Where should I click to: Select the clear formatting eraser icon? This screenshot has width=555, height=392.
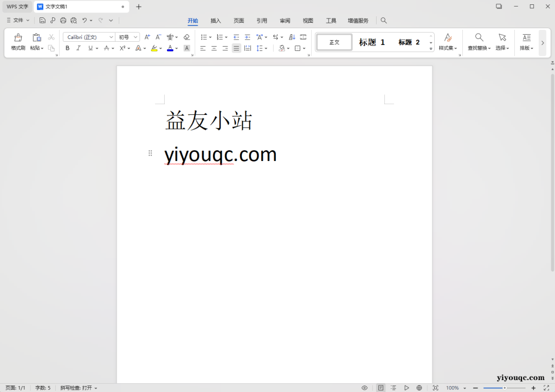[x=186, y=37]
